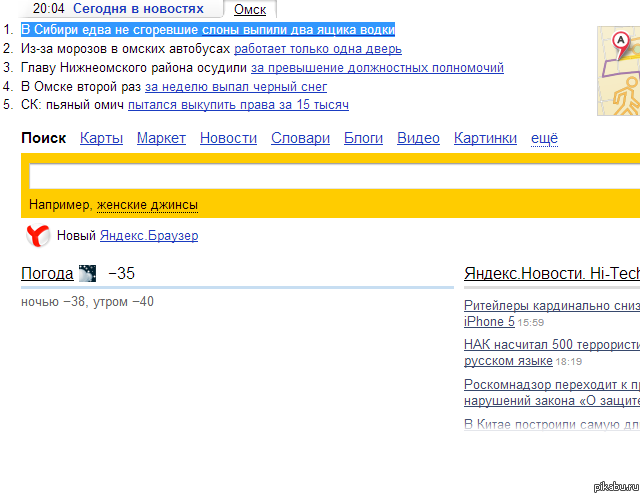
Task: Open the Видео search link
Action: click(418, 139)
